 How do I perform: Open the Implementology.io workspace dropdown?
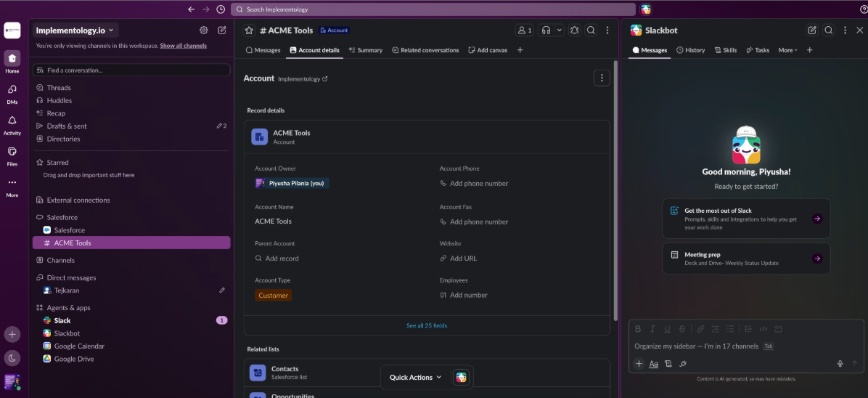(75, 31)
